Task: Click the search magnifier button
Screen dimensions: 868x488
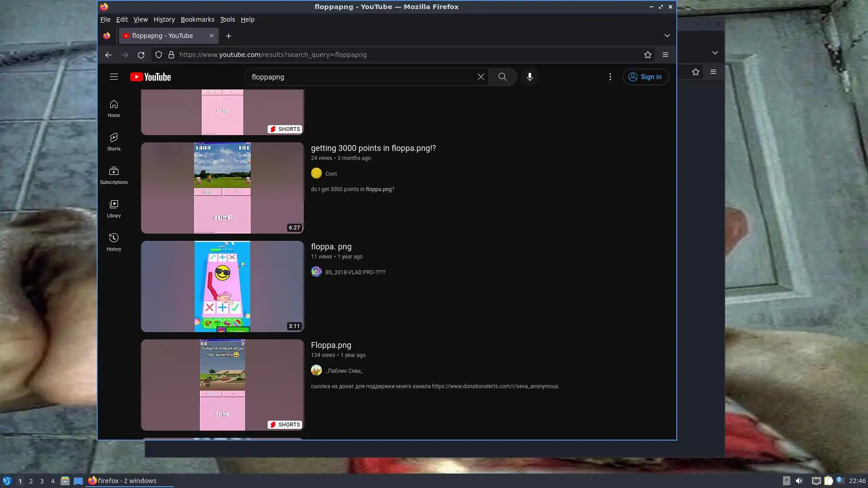Action: click(x=502, y=77)
